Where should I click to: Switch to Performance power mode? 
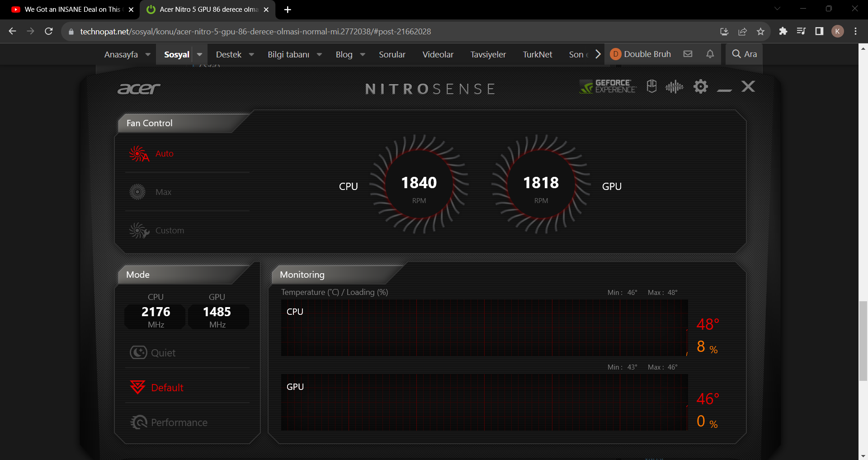tap(179, 422)
